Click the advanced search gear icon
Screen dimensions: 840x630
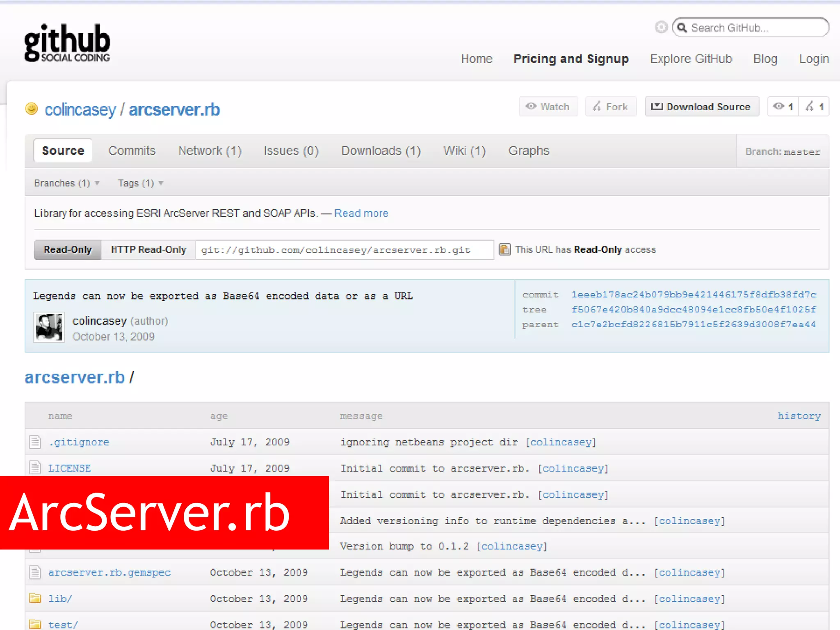[x=661, y=27]
